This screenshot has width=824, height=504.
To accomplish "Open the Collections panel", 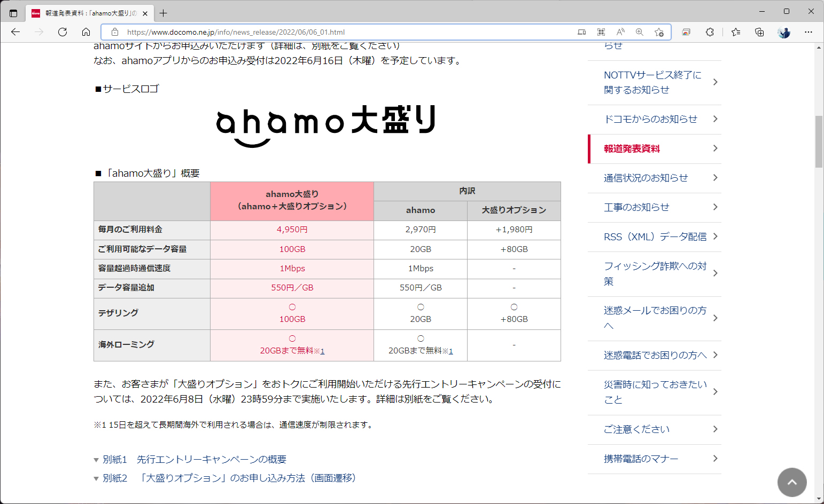I will coord(759,32).
